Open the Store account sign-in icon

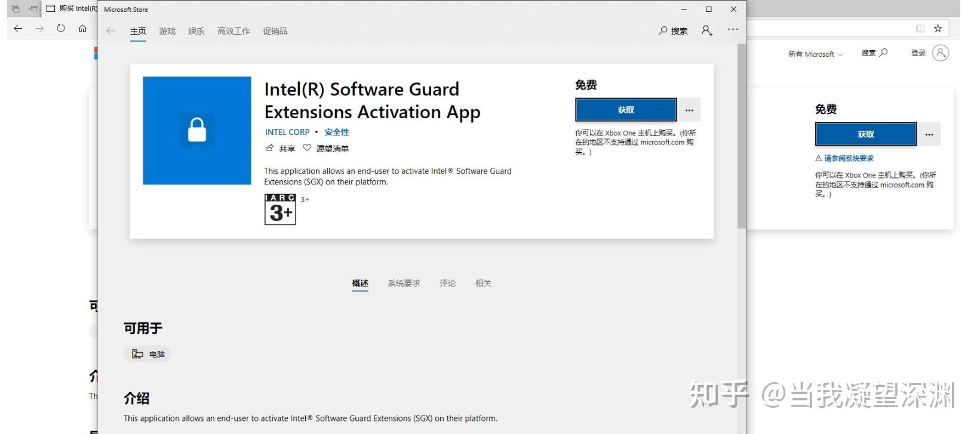[x=707, y=30]
